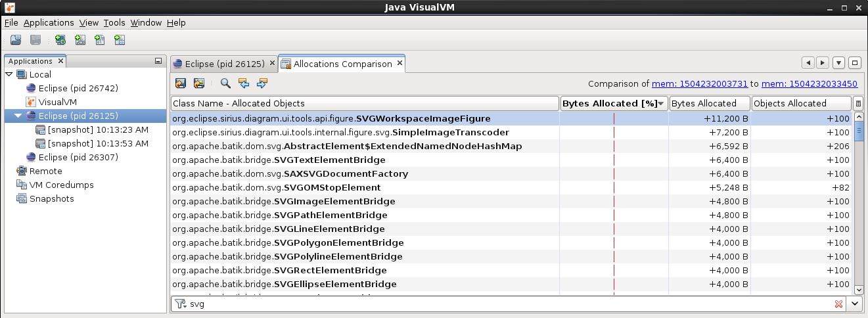Select the SVGOMStopElement row

point(511,187)
